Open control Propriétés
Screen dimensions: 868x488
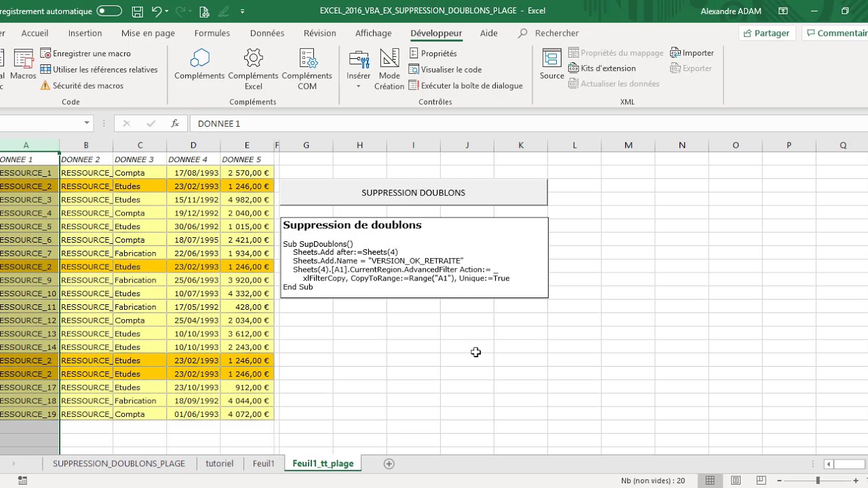(x=433, y=54)
